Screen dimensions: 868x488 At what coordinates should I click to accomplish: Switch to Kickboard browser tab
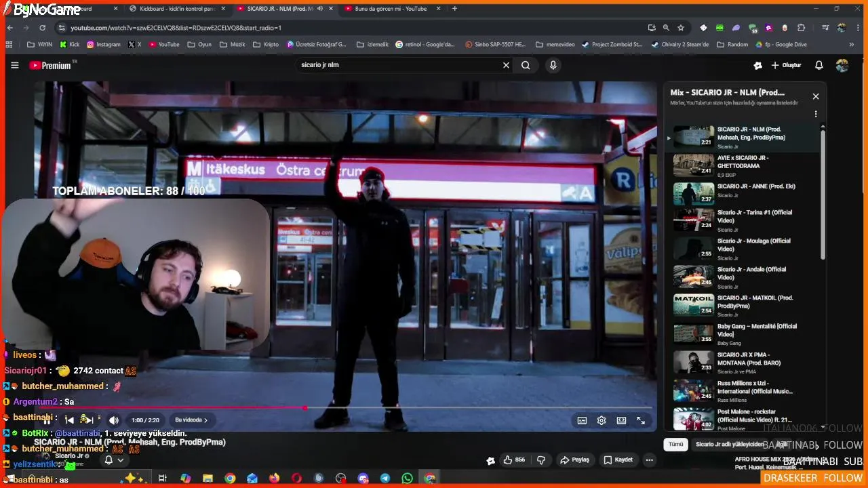coord(178,9)
